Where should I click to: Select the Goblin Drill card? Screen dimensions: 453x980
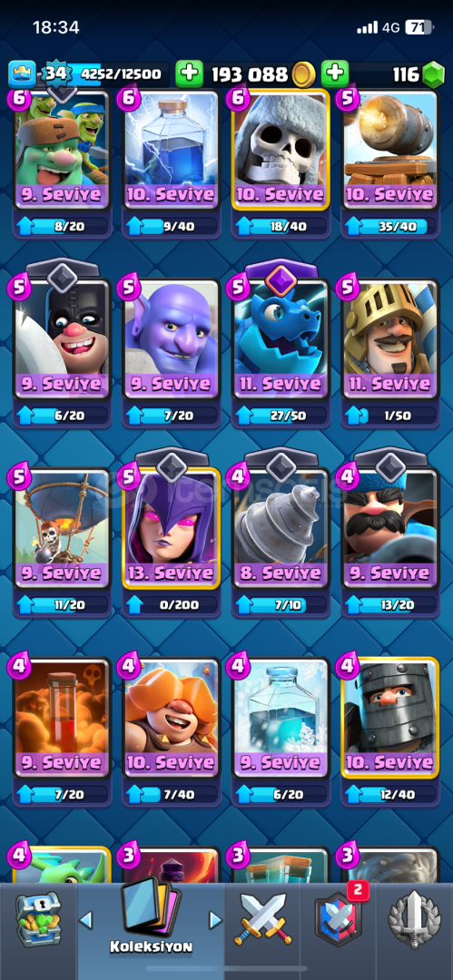(281, 528)
